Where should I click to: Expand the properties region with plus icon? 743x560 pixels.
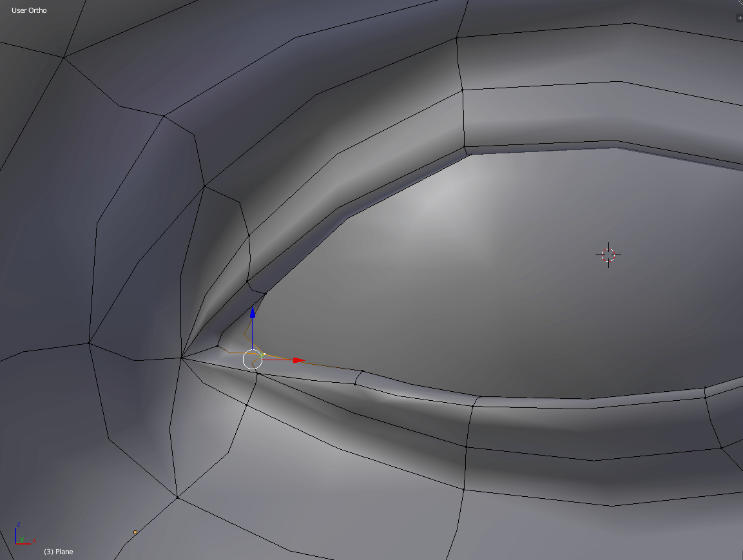(739, 18)
